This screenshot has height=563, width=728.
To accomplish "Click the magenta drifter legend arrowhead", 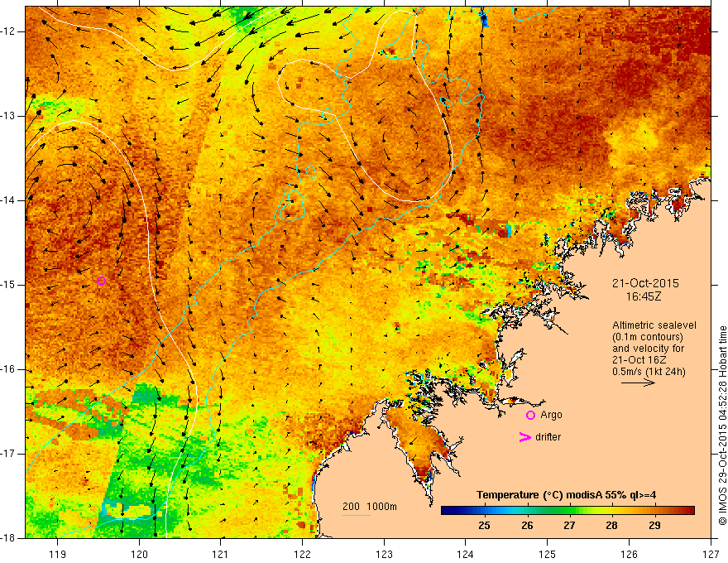I will click(x=525, y=437).
